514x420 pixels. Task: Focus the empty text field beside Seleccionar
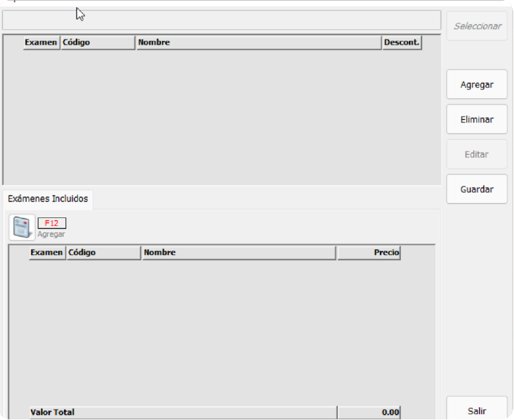click(221, 20)
